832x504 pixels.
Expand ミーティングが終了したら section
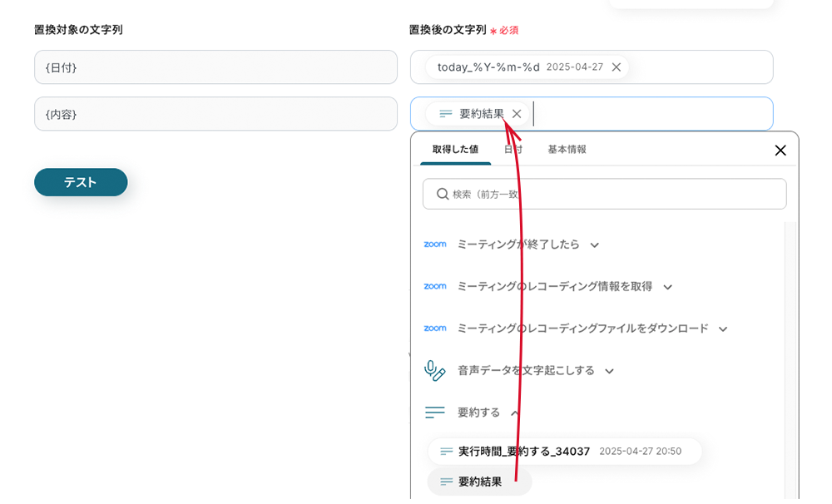click(594, 245)
